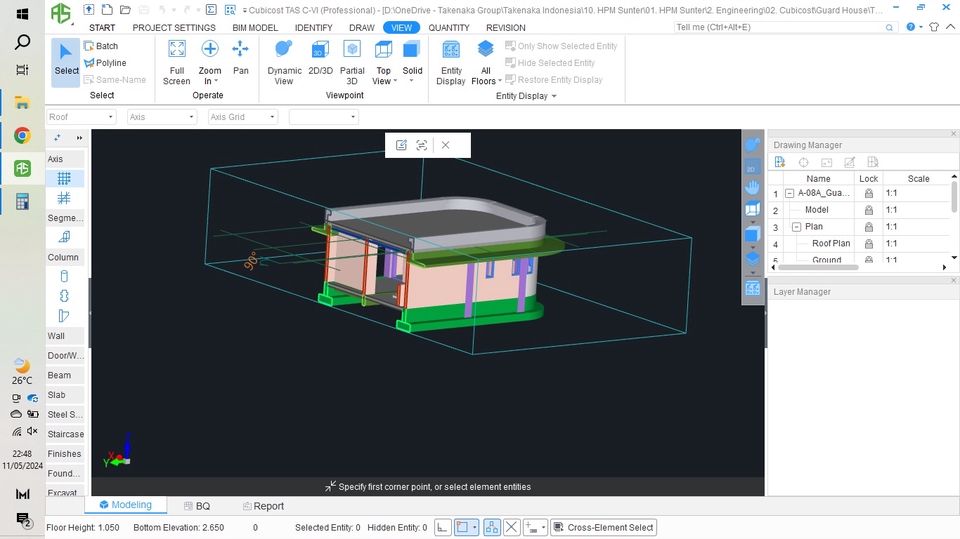Toggle Cross-Element Select in the status bar
Screen dimensions: 960x539
tap(603, 527)
